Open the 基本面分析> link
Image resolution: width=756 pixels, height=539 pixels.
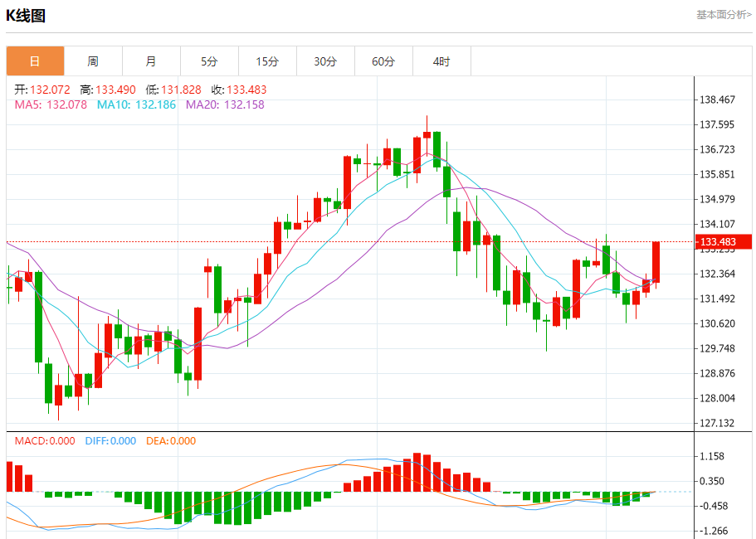pyautogui.click(x=724, y=15)
